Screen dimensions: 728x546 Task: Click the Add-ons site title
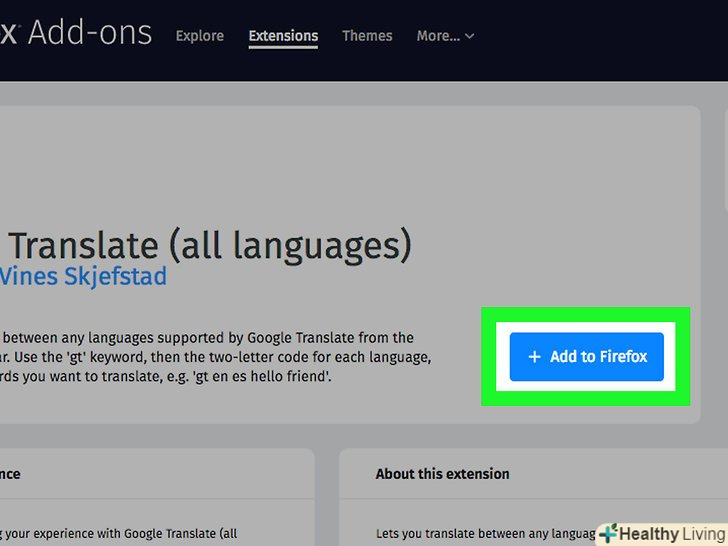pyautogui.click(x=76, y=33)
